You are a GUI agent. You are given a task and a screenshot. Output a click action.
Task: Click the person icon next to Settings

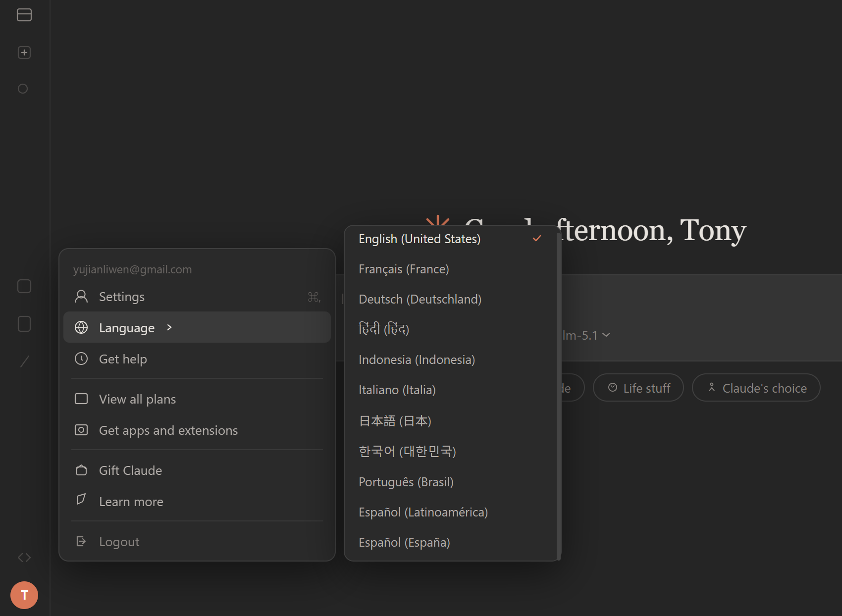[81, 297]
